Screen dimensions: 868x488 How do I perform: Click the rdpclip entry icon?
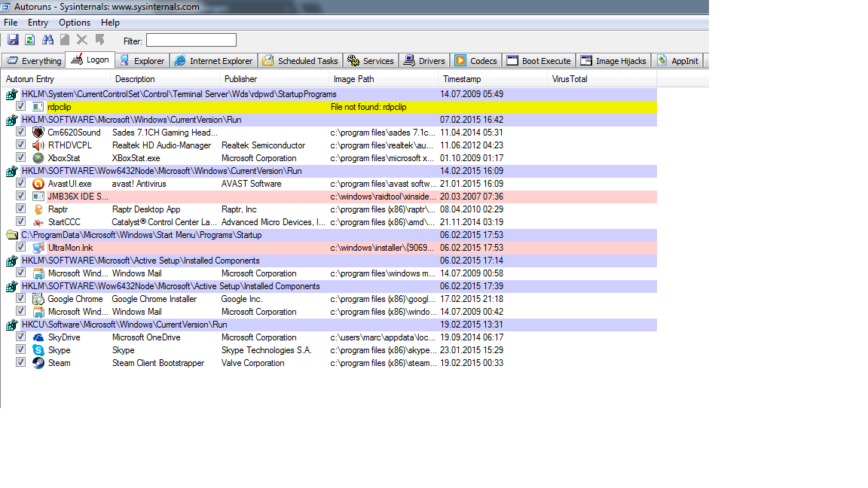[38, 107]
